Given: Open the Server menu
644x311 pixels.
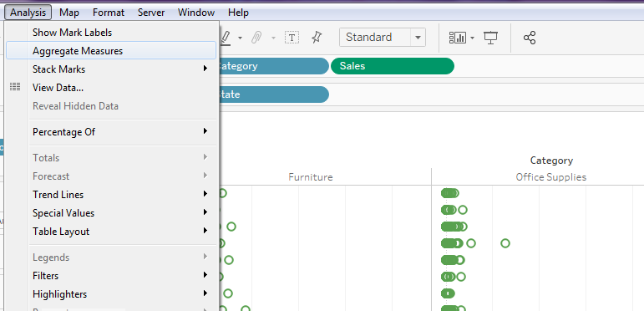Looking at the screenshot, I should 151,13.
